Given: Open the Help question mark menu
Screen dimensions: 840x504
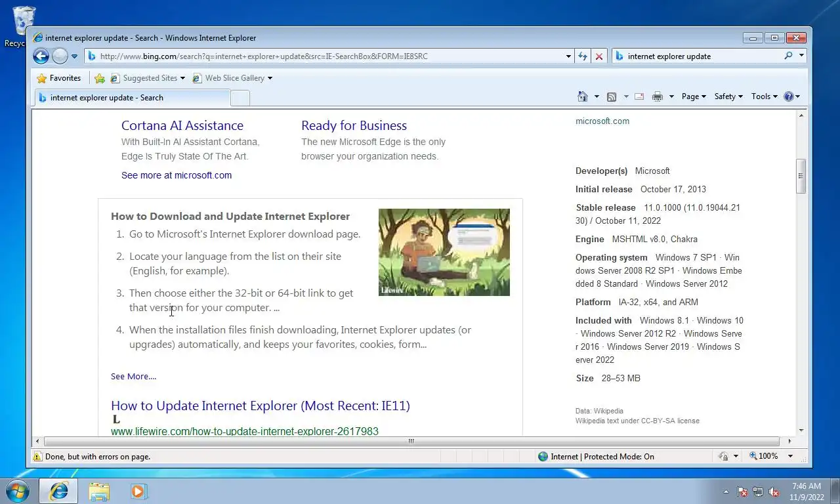Looking at the screenshot, I should pos(791,96).
